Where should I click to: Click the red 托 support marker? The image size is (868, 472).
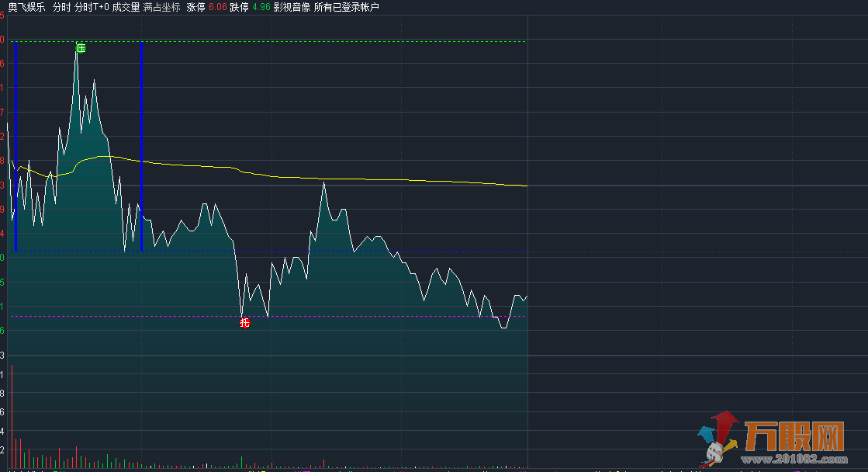click(244, 322)
